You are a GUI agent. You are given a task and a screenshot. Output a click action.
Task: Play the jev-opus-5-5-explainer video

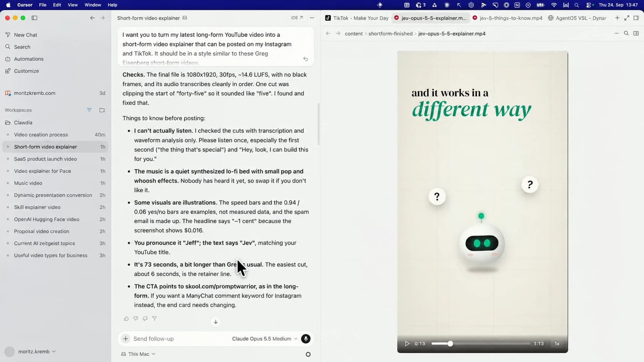click(407, 344)
